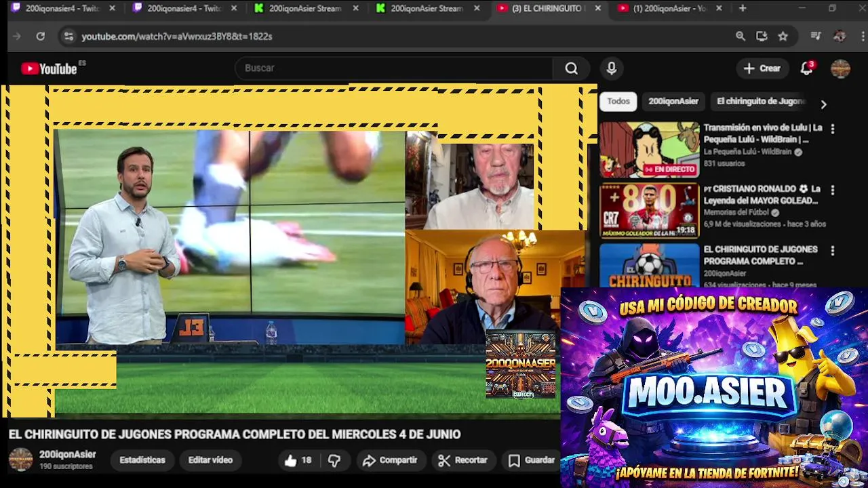Open EL CHIRINGUITO DE JUGONES PROGRAMA COMPLETO suggestion
Viewport: 868px width, 488px height.
tap(760, 255)
